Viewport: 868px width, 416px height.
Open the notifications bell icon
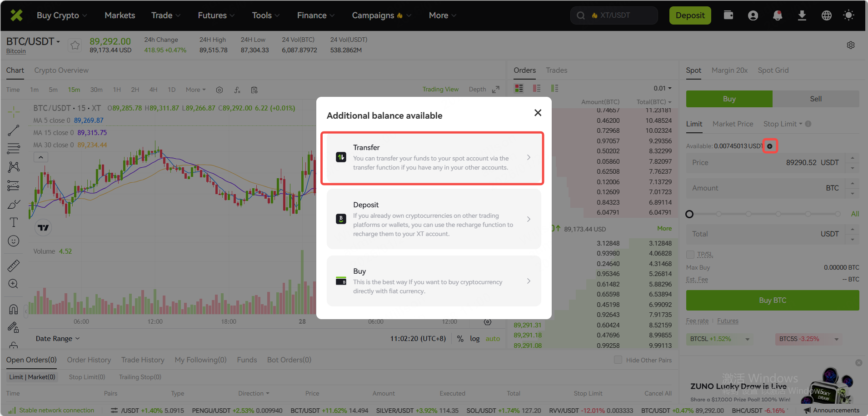click(778, 15)
